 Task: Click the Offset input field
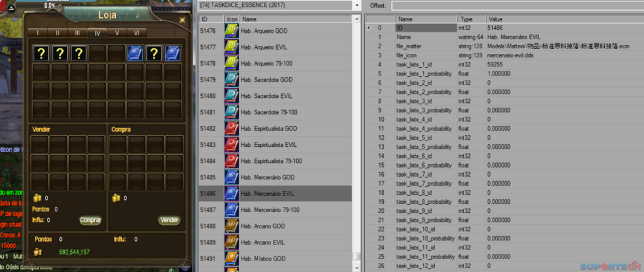tap(515, 5)
